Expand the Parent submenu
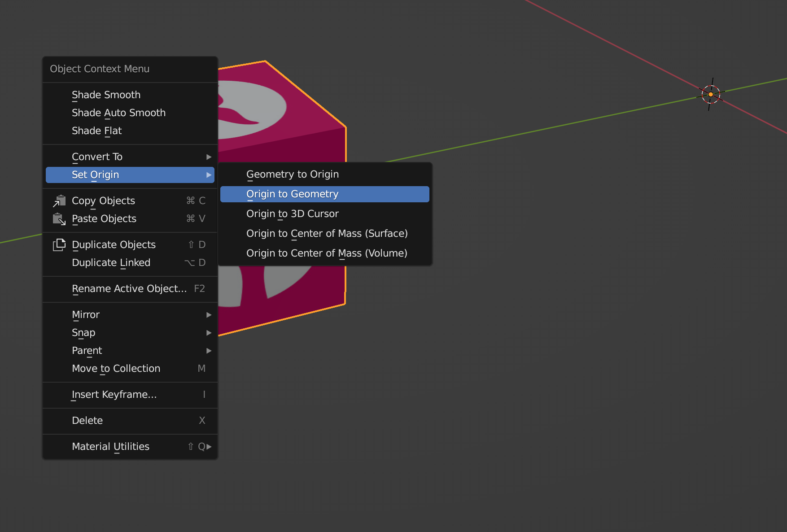The height and width of the screenshot is (532, 787). (208, 351)
